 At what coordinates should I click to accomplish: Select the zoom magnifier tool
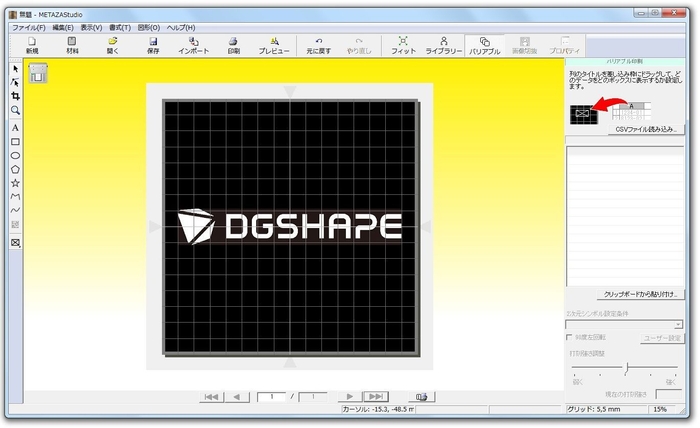15,110
